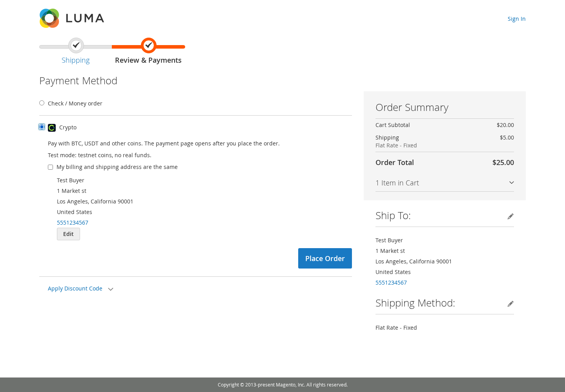Check billing and shipping address same box

(x=50, y=167)
